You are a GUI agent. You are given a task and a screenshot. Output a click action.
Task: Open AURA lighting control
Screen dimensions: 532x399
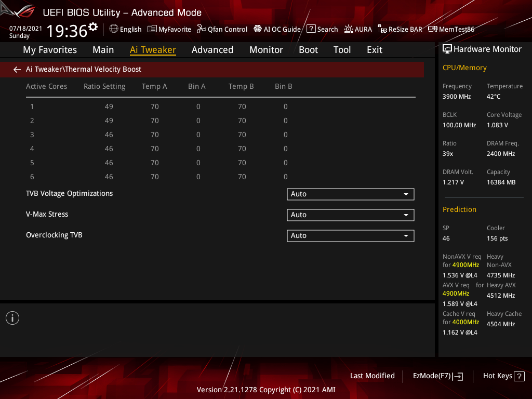click(358, 29)
